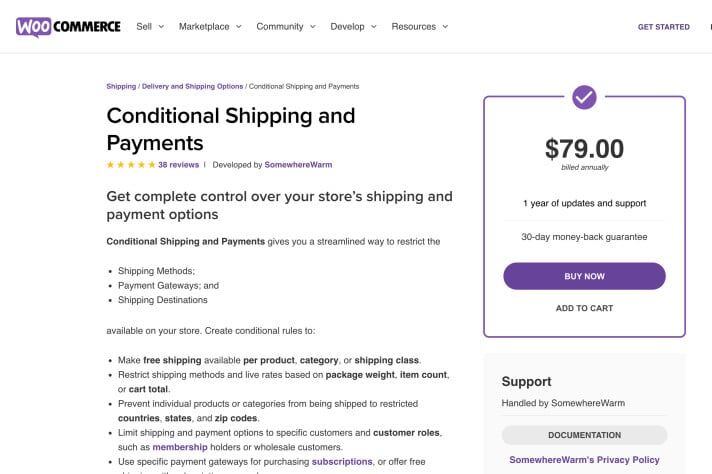
Task: Click Add to Cart
Action: [584, 308]
